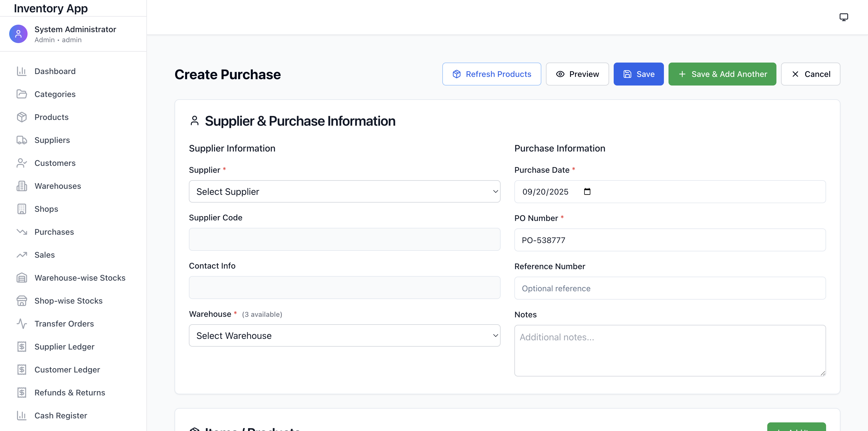This screenshot has height=431, width=868.
Task: Click the Shop-wise Stocks storefront icon
Action: pos(22,301)
